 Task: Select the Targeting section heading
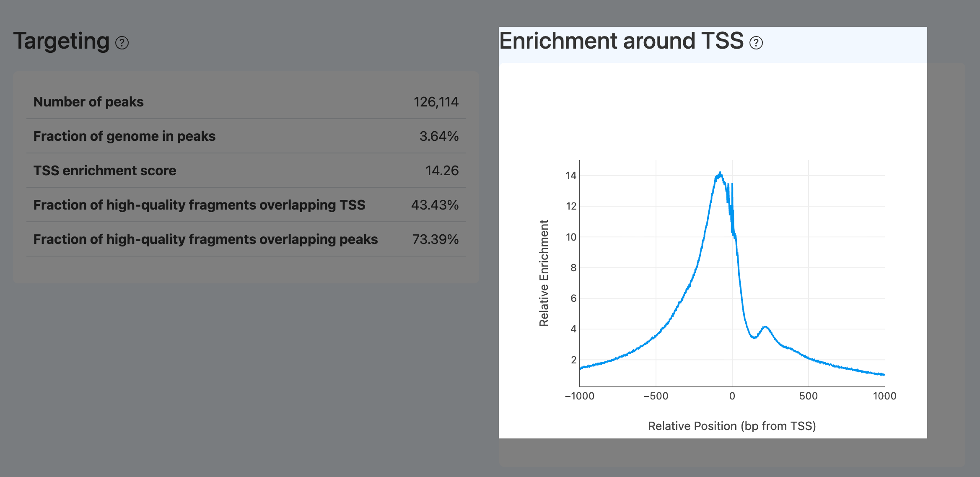(x=61, y=41)
